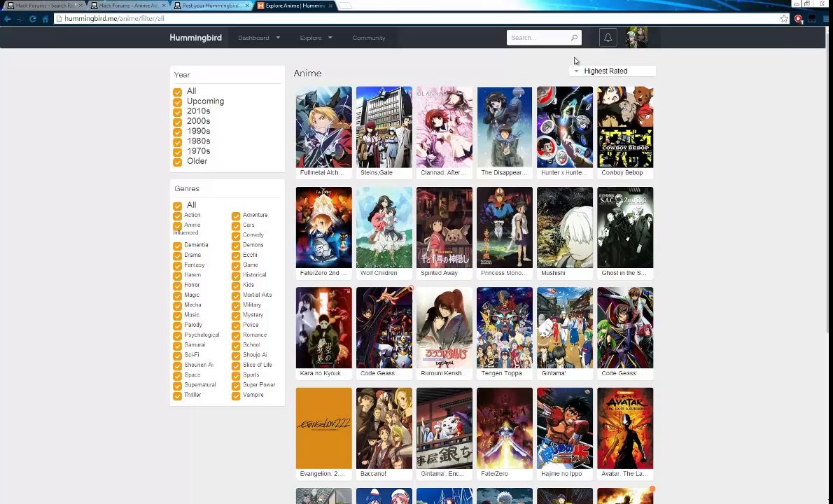The height and width of the screenshot is (504, 833).
Task: Click the red extension icon in toolbar
Action: point(799,19)
